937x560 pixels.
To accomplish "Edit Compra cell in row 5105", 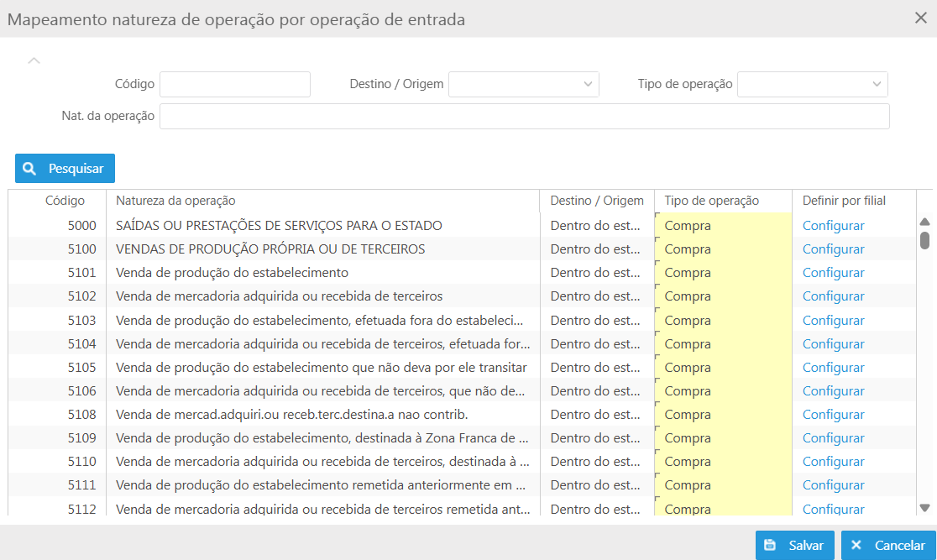I will tap(722, 368).
